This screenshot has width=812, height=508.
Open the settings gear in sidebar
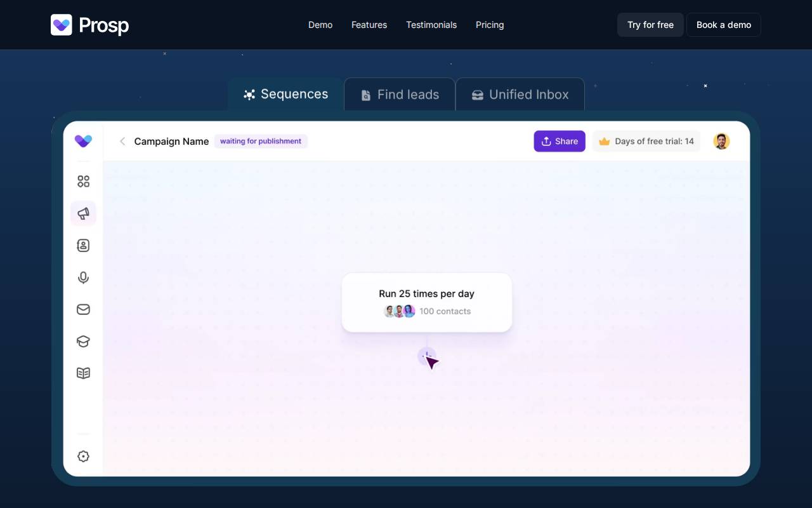[x=83, y=456]
